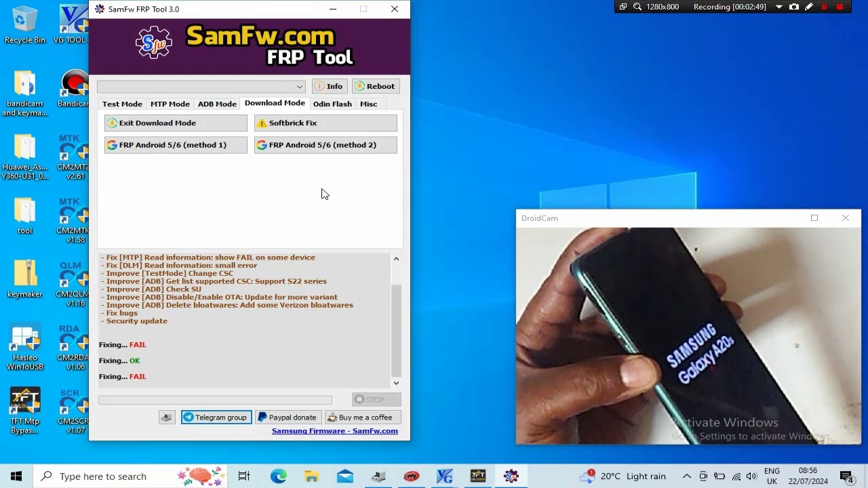The image size is (868, 488).
Task: Launch CM2MT2 v2.61 desktop shortcut
Action: (73, 157)
